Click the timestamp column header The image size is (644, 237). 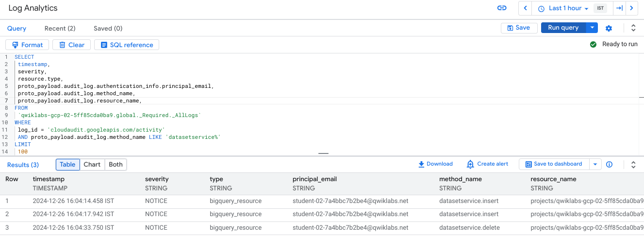click(x=48, y=179)
